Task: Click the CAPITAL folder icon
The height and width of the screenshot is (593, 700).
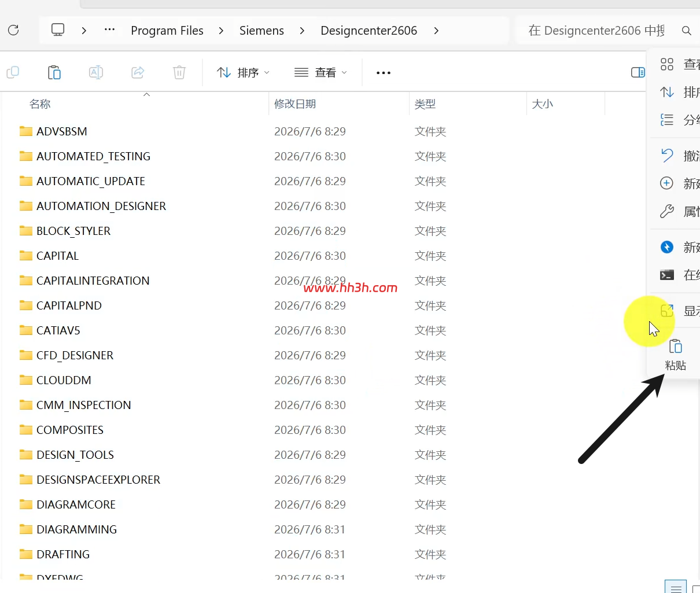Action: pyautogui.click(x=26, y=256)
